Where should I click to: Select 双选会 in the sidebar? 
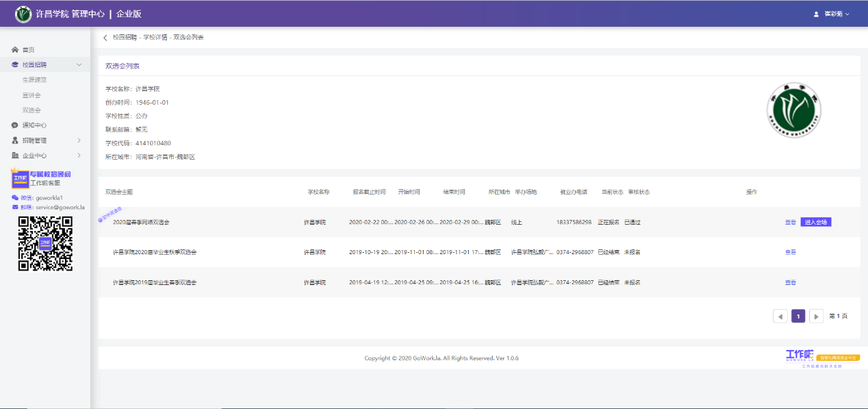coord(31,110)
